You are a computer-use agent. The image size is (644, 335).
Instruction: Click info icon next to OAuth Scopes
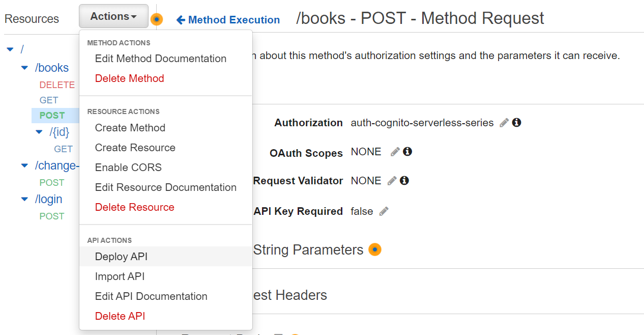(407, 152)
